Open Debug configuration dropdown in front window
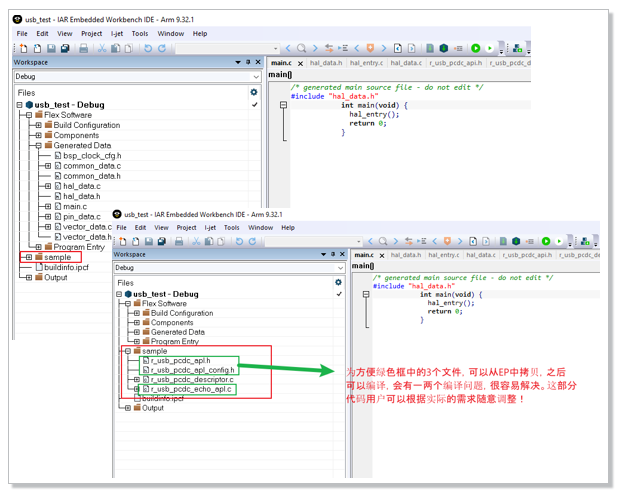The height and width of the screenshot is (496, 618). tap(341, 268)
